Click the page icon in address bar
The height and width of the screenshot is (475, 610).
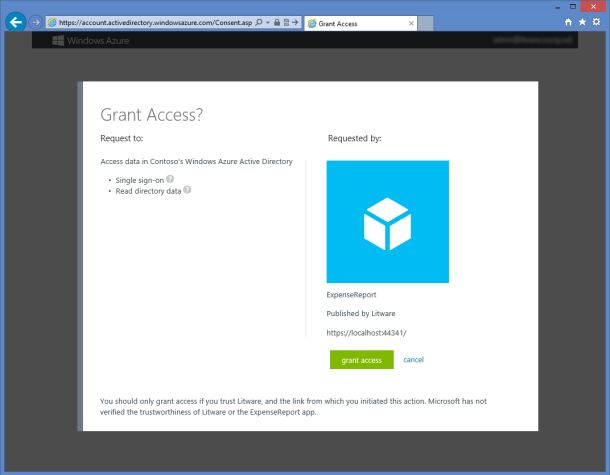pos(52,23)
